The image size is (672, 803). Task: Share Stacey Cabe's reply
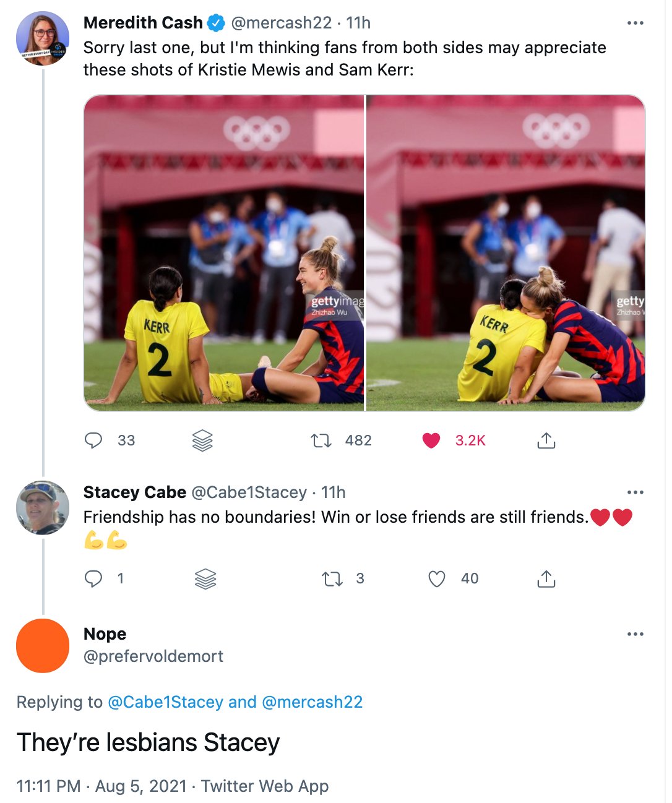click(x=546, y=578)
